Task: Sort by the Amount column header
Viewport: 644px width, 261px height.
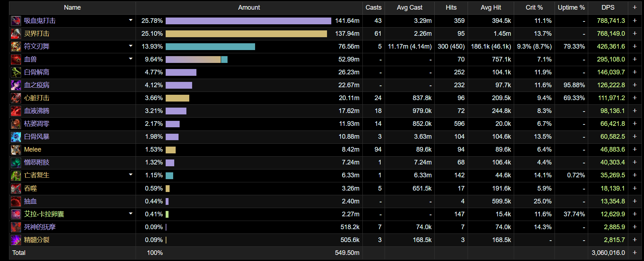Action: click(249, 8)
